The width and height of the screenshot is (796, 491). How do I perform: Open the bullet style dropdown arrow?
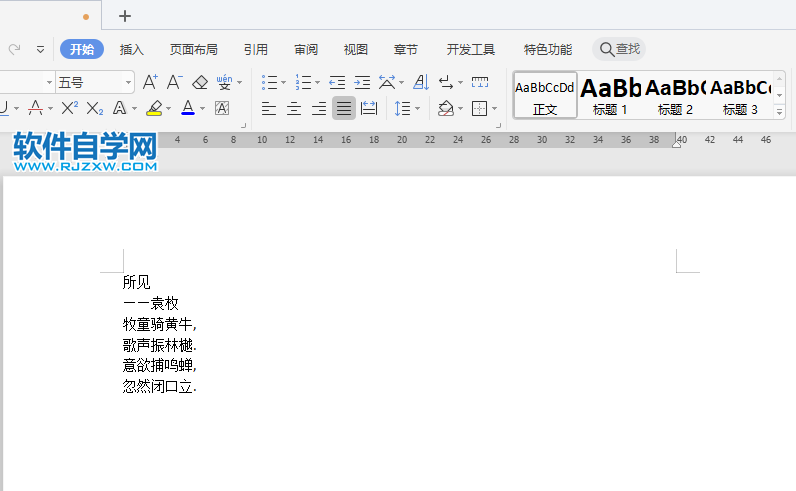[x=283, y=82]
